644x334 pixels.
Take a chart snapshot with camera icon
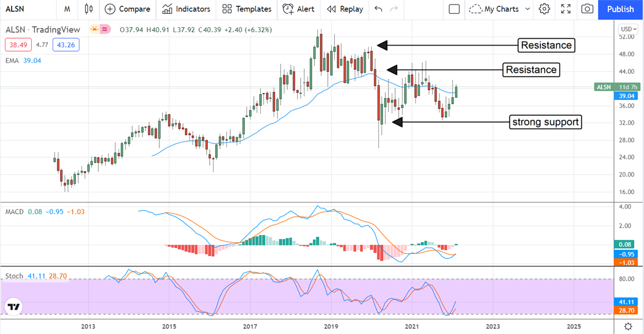point(588,9)
